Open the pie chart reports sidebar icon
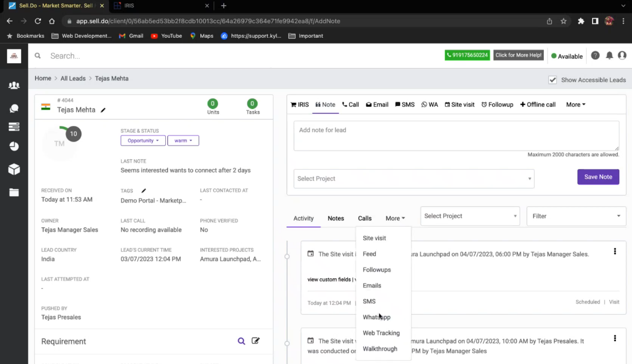The image size is (632, 364). pyautogui.click(x=14, y=146)
